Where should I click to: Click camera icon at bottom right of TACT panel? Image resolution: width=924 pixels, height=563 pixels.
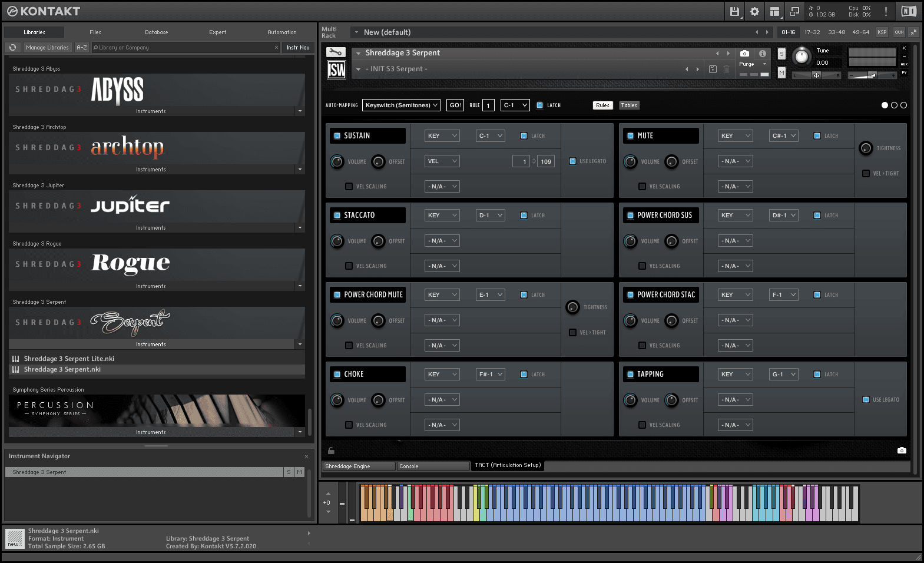click(902, 451)
